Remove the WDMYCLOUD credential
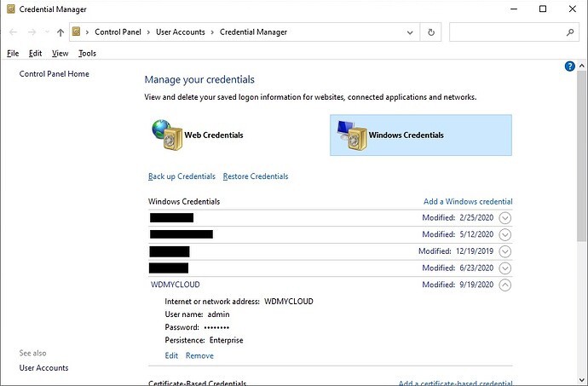 [199, 355]
